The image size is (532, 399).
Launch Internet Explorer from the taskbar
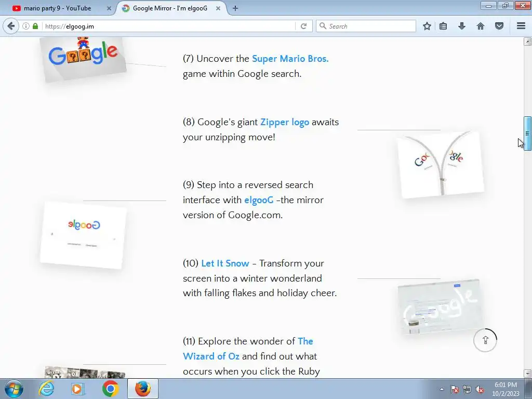pyautogui.click(x=46, y=389)
